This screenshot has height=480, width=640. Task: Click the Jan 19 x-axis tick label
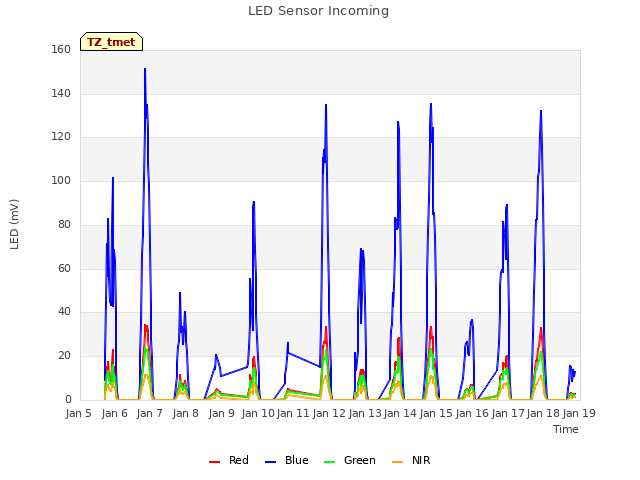click(579, 413)
